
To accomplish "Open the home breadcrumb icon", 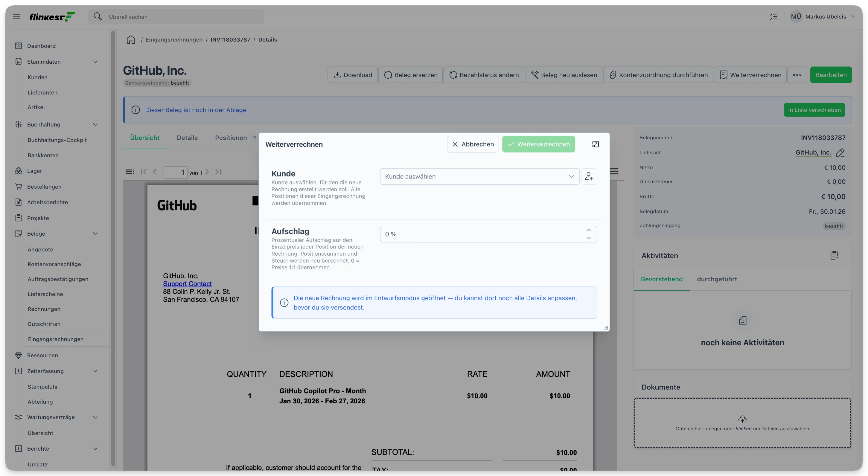I will pos(131,39).
